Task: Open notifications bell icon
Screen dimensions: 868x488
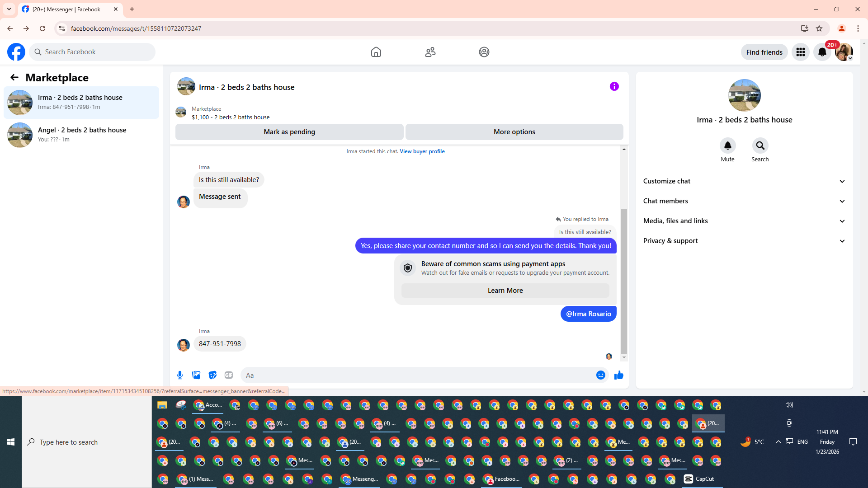Action: pos(822,52)
